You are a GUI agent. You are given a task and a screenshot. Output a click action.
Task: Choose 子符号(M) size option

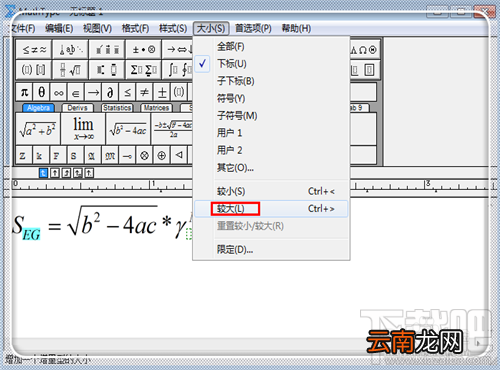tap(271, 116)
